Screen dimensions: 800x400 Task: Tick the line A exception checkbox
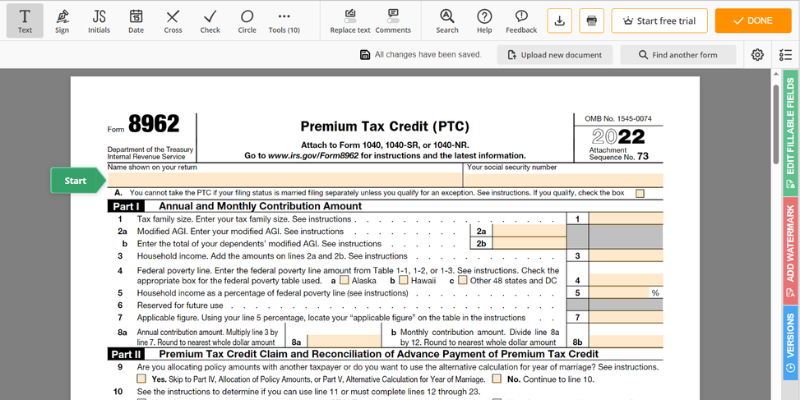pyautogui.click(x=640, y=193)
